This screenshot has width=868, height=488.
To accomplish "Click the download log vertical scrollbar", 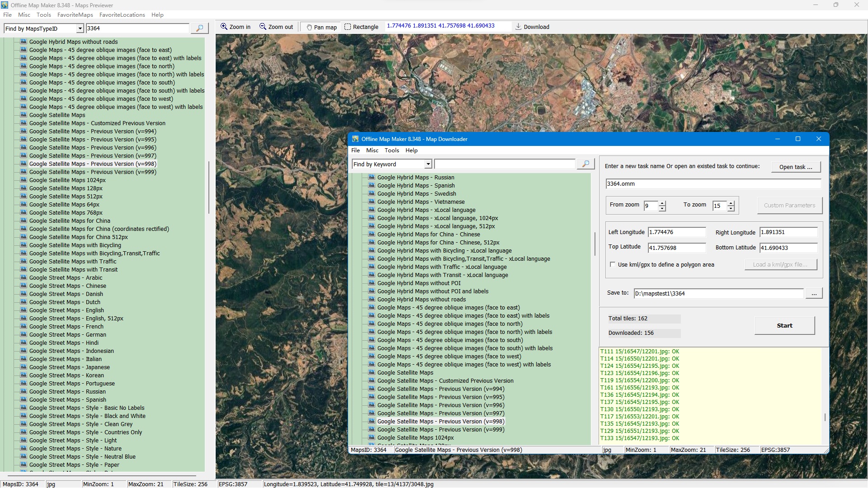I will tap(825, 417).
